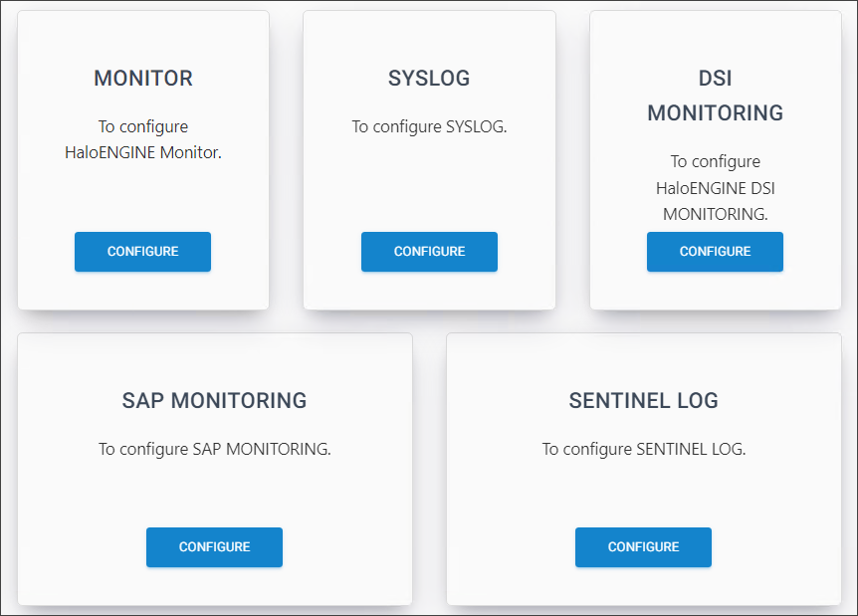The height and width of the screenshot is (616, 858).
Task: Select the SYSLOG card heading
Action: [x=429, y=78]
